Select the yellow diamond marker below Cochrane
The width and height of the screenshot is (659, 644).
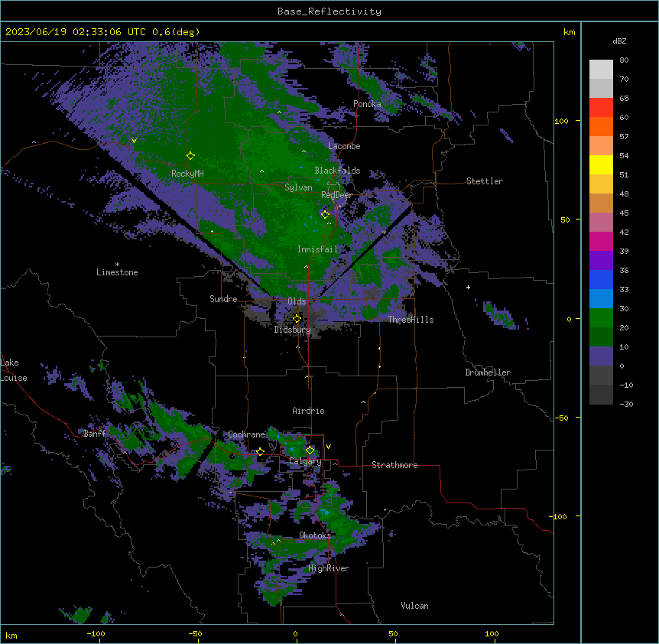point(260,451)
